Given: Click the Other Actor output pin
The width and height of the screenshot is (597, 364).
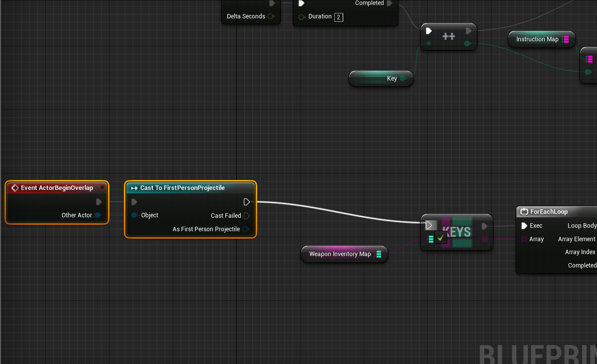Looking at the screenshot, I should 98,215.
